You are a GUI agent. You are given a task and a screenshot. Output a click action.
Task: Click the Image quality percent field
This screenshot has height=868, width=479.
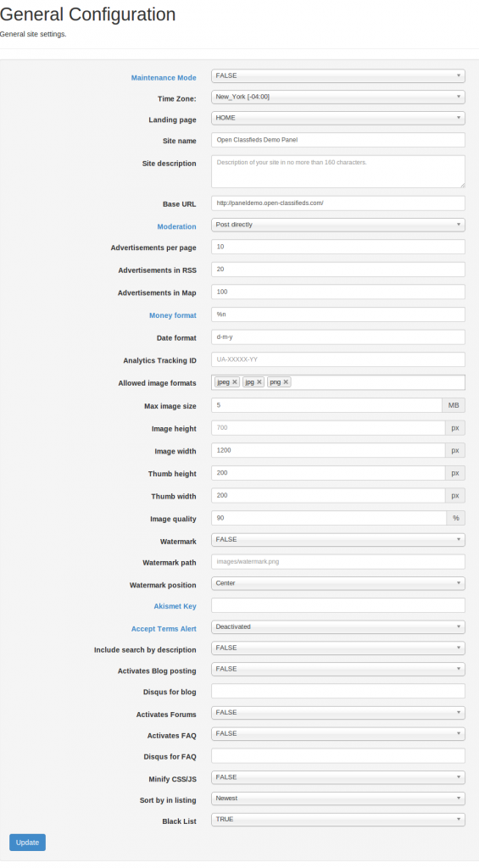(x=328, y=518)
